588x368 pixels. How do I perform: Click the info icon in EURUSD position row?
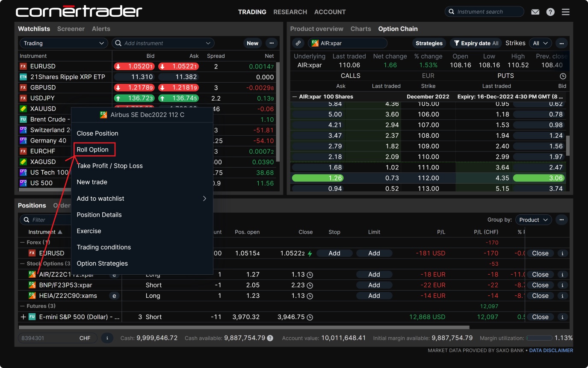(x=562, y=253)
